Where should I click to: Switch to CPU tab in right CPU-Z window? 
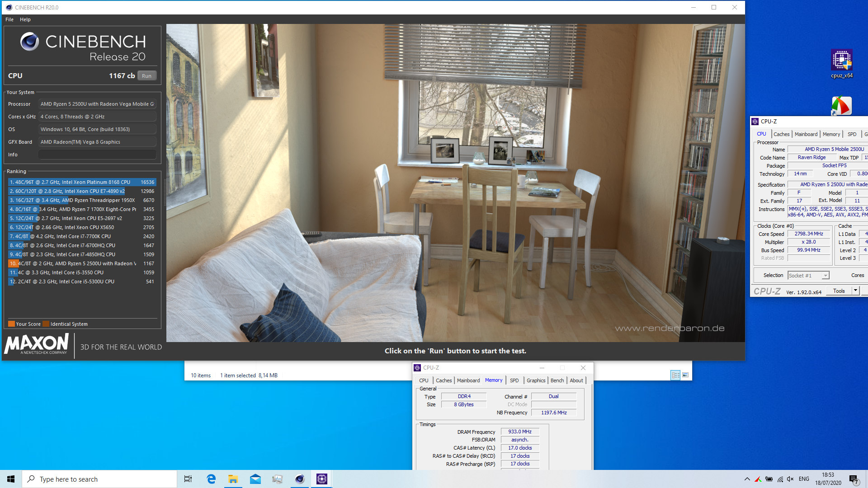[x=761, y=134]
